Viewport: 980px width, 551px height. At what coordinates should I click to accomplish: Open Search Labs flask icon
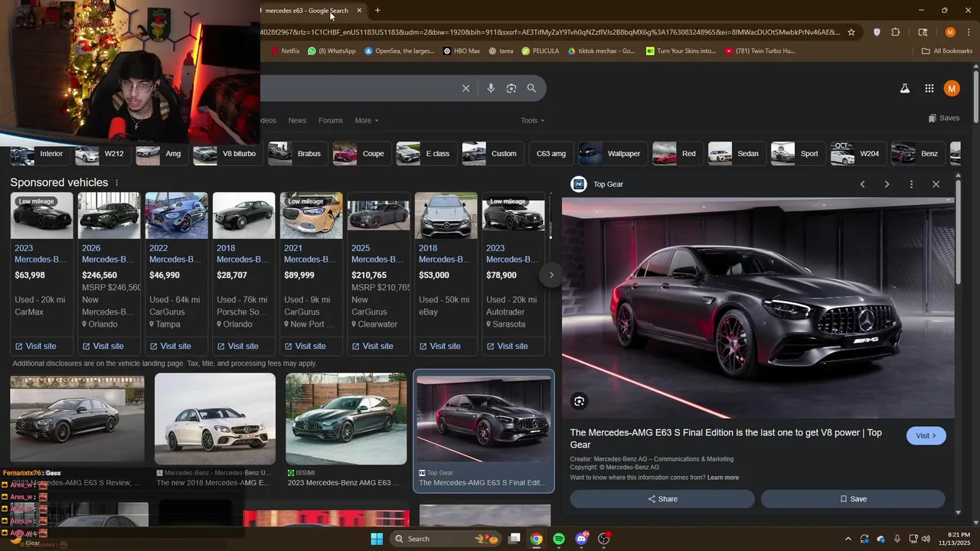[x=905, y=88]
